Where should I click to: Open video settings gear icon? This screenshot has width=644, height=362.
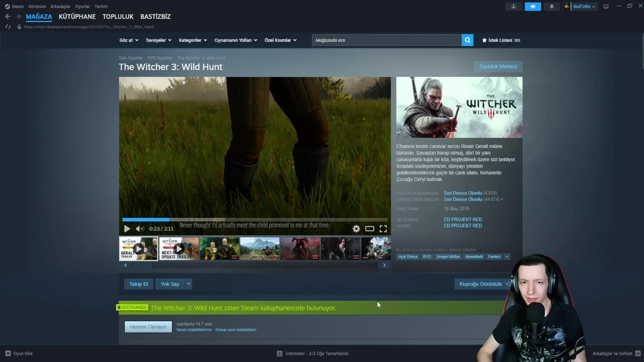tap(356, 229)
